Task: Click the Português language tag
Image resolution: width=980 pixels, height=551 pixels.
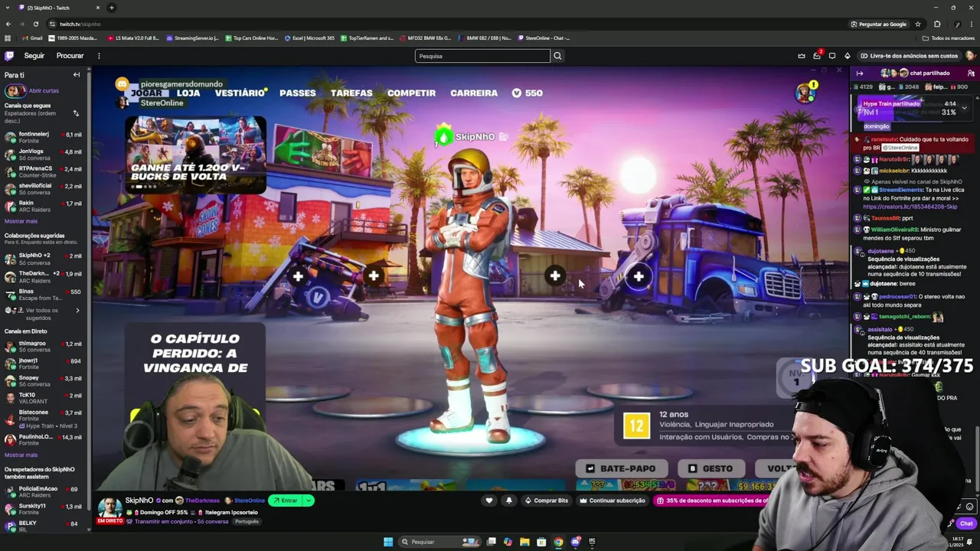Action: pyautogui.click(x=247, y=522)
